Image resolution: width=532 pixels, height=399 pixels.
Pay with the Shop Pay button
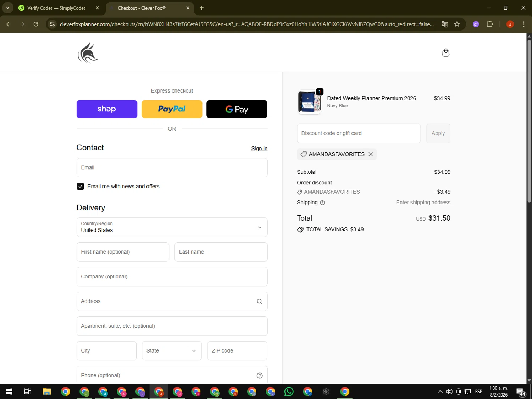click(107, 109)
